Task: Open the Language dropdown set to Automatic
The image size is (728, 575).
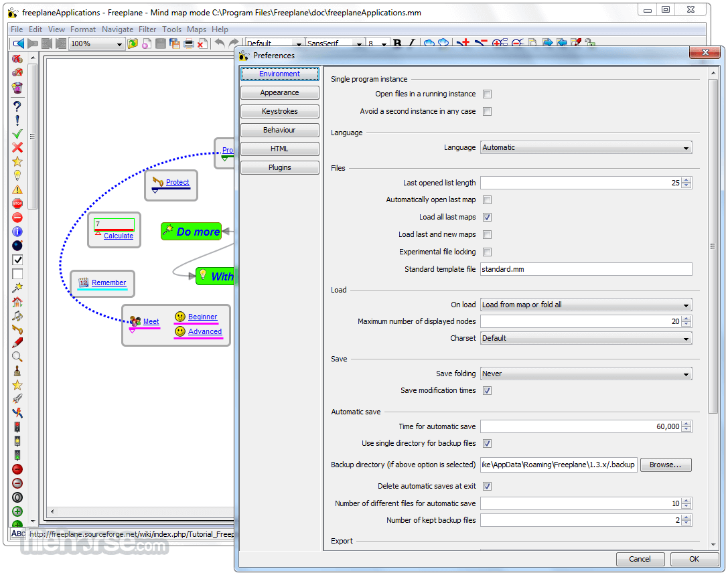Action: coord(586,147)
